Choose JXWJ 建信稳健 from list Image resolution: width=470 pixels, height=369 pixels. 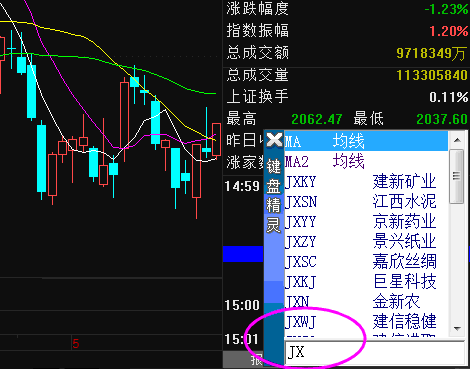tap(366, 322)
